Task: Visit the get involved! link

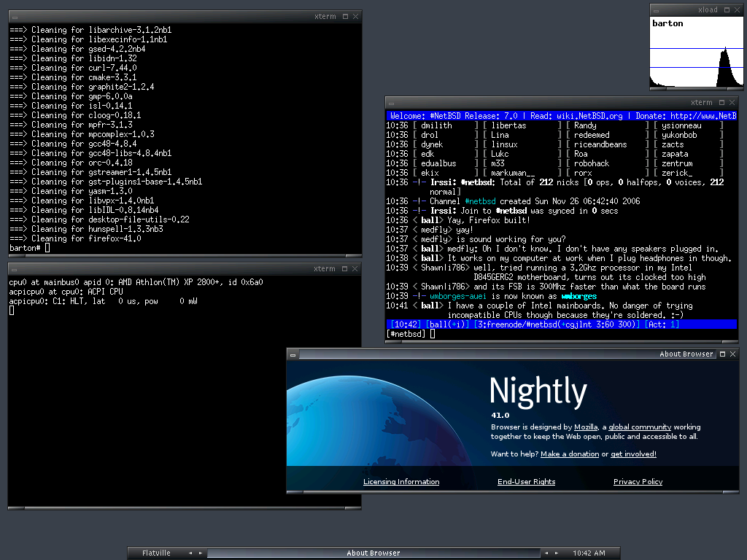Action: [x=634, y=454]
